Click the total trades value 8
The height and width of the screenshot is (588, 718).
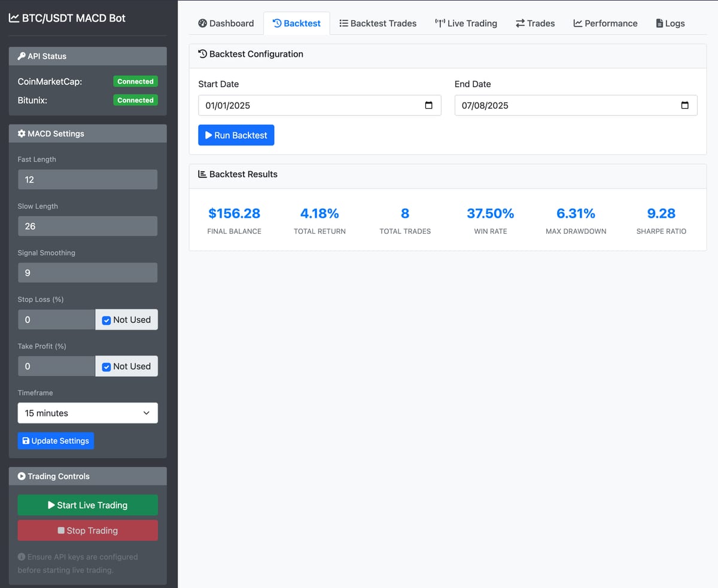405,214
